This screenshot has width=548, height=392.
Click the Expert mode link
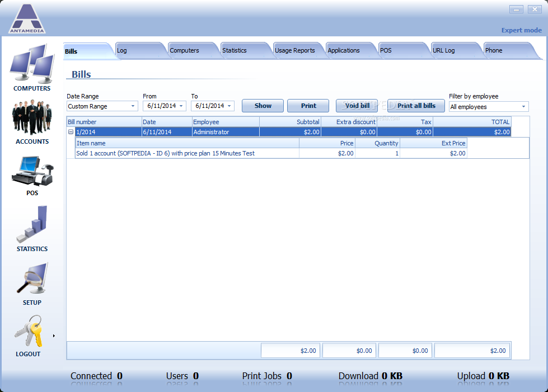click(522, 30)
